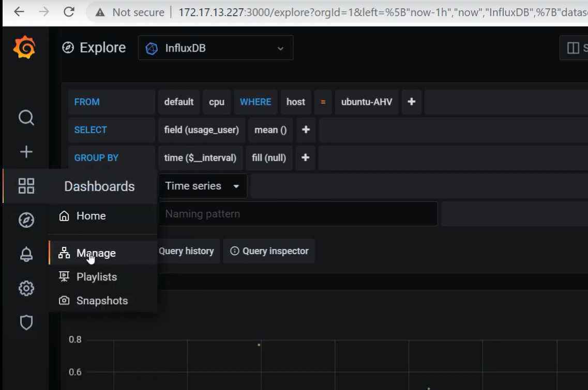Click the Not secure warning icon

(100, 12)
